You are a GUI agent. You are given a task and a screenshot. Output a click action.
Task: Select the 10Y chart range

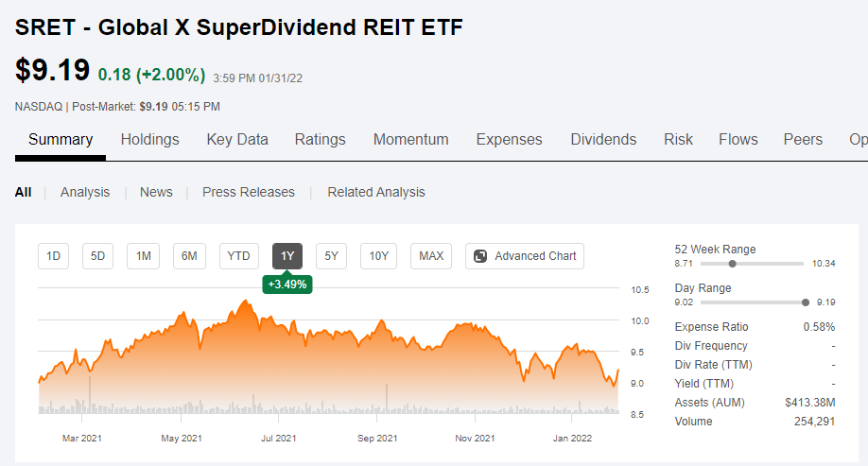(x=378, y=256)
